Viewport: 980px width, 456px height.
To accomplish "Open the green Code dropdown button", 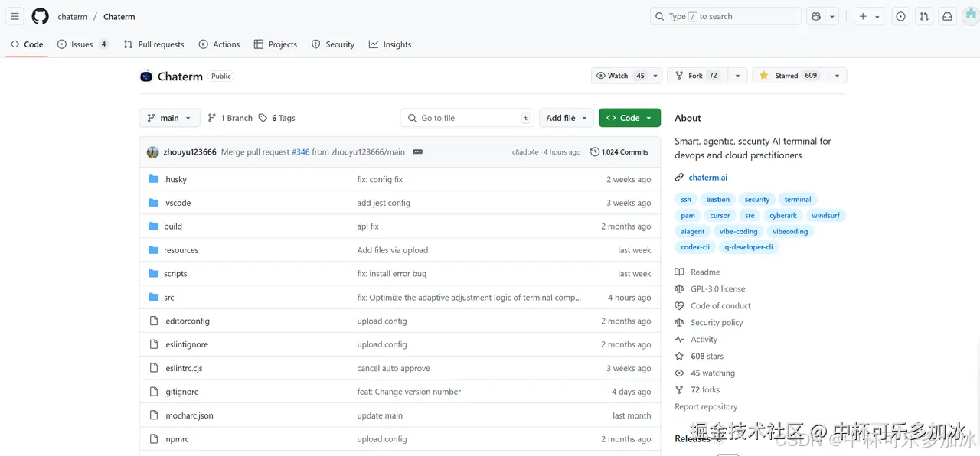I will [x=629, y=118].
